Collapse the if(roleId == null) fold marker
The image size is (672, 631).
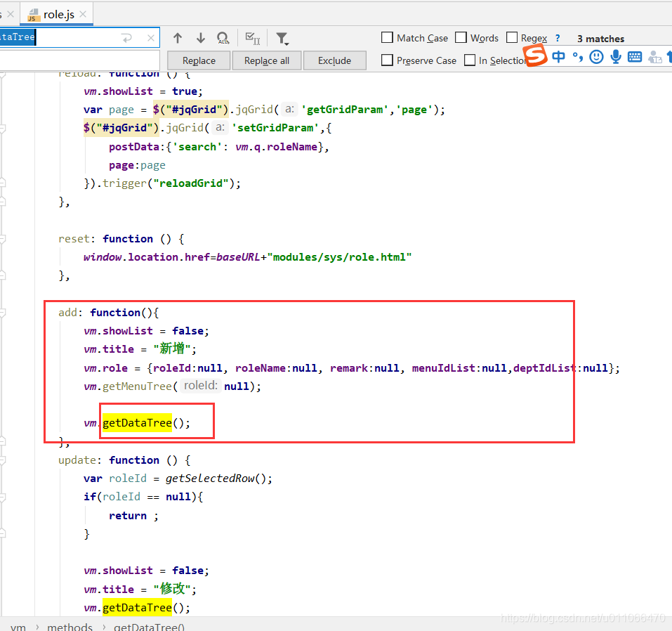tap(3, 497)
